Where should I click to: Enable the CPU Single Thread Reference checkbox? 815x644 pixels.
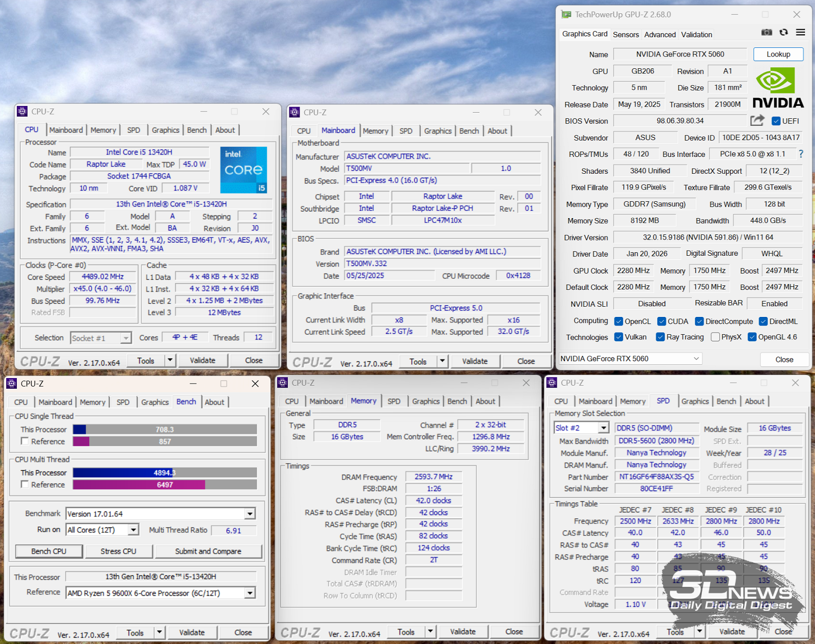(24, 441)
